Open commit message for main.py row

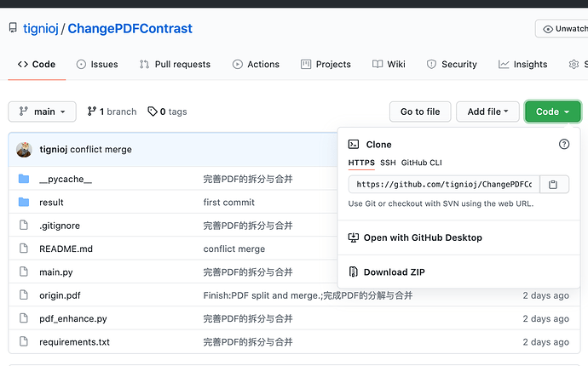pyautogui.click(x=248, y=272)
